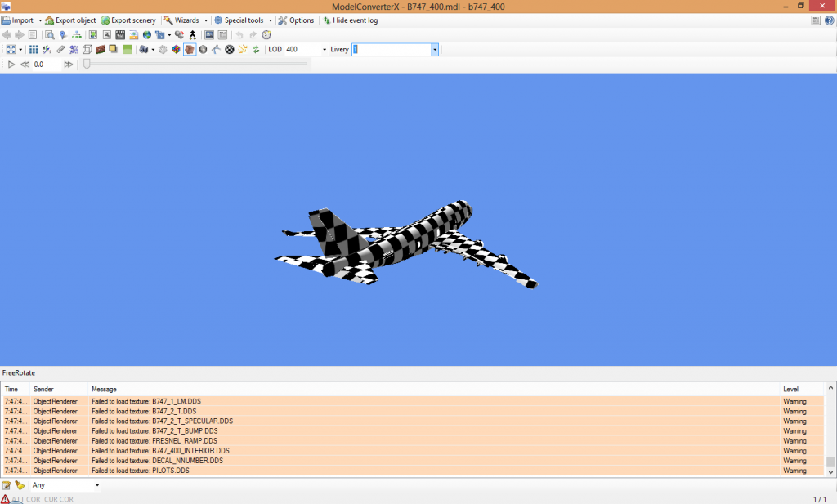Toggle the wireframe cube display mode
Screen dimensions: 837x504
88,49
